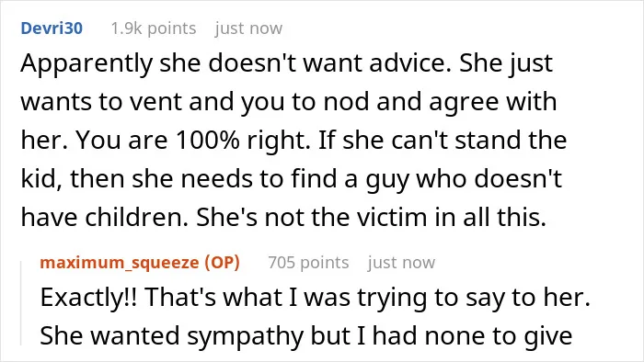Click the word "sympathy" in OP's reply
The width and height of the screenshot is (644, 362).
[246, 337]
